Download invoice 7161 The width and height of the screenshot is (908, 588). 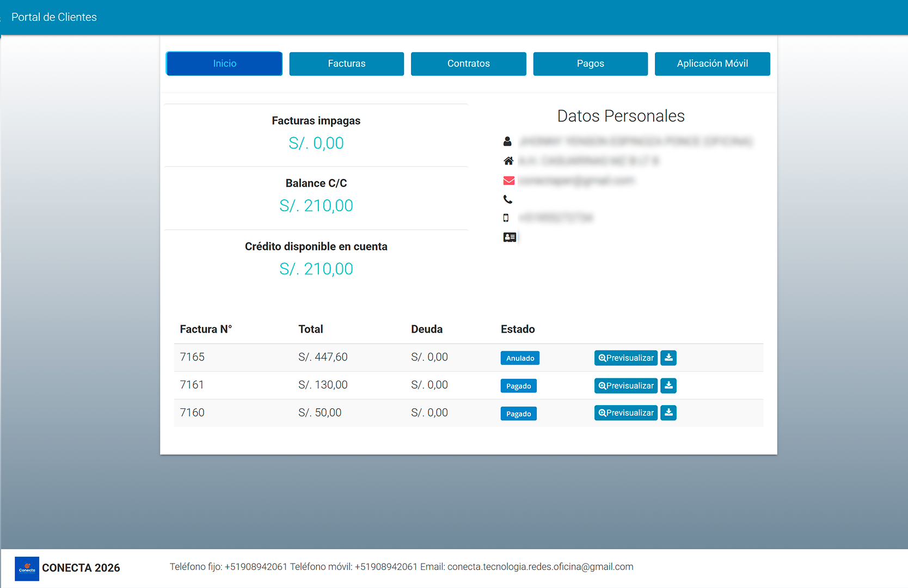[668, 385]
